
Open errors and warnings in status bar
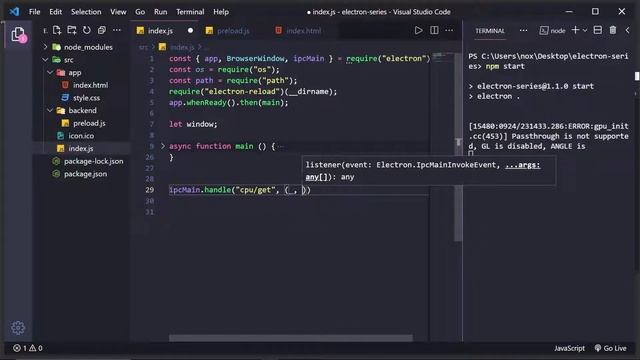tap(27, 348)
